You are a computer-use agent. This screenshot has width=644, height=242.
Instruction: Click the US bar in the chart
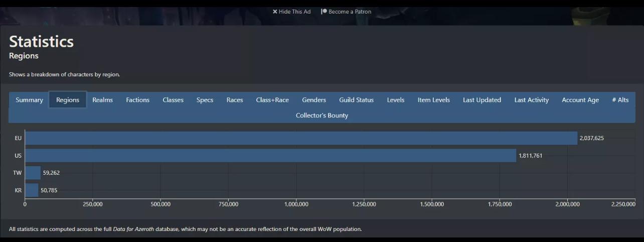[x=271, y=156]
